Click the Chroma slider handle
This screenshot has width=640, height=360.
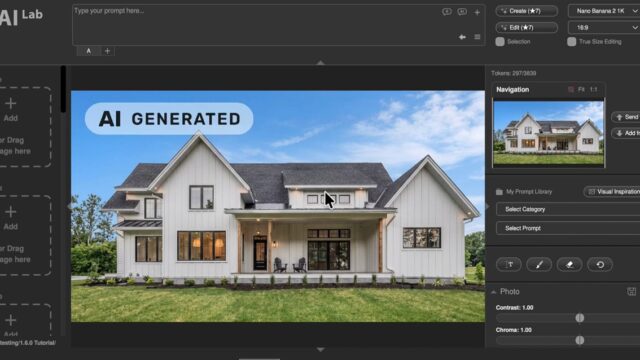pos(580,340)
